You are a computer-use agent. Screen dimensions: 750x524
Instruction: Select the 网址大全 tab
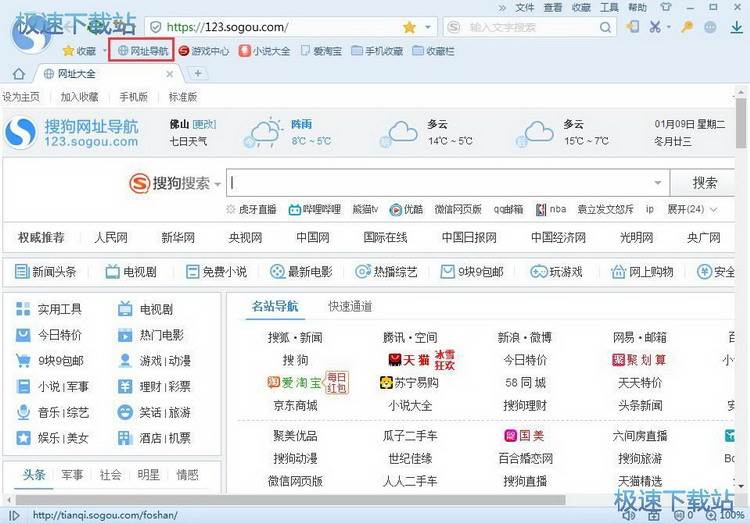click(108, 74)
